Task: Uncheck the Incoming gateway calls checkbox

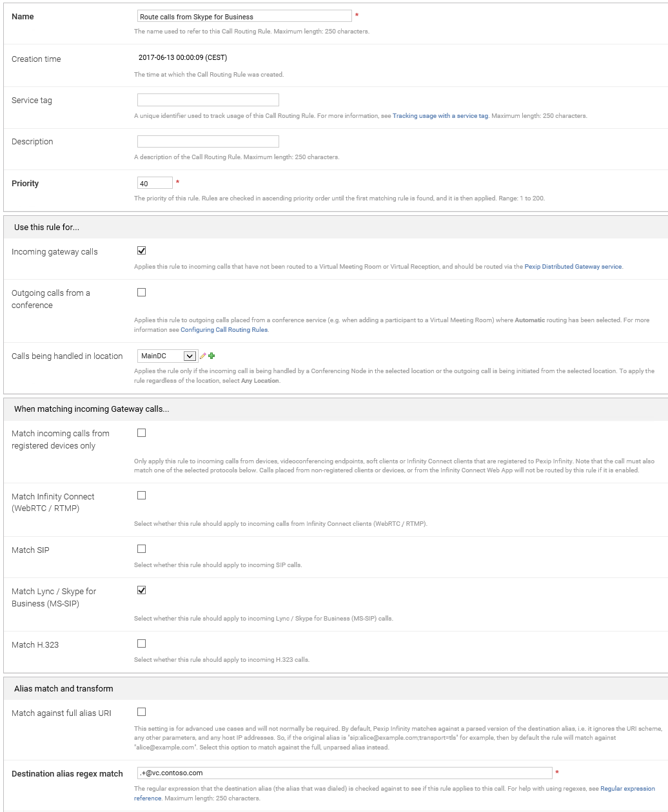Action: (142, 251)
